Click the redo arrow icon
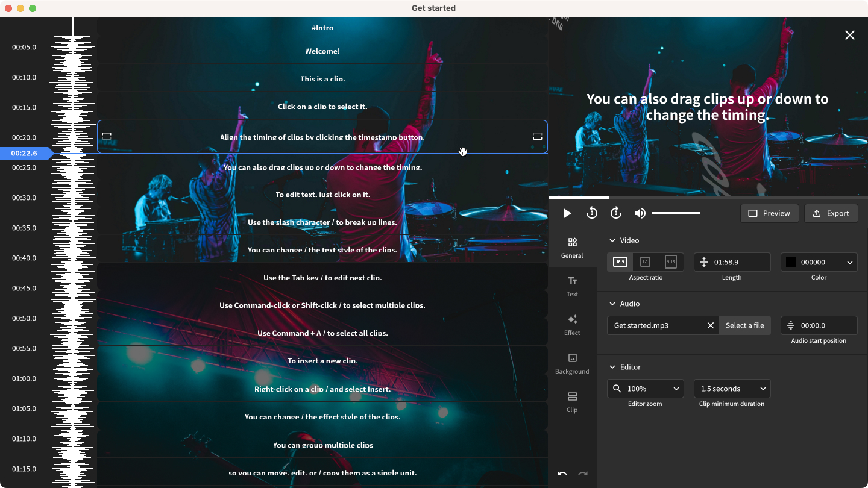The image size is (868, 488). pos(582,474)
